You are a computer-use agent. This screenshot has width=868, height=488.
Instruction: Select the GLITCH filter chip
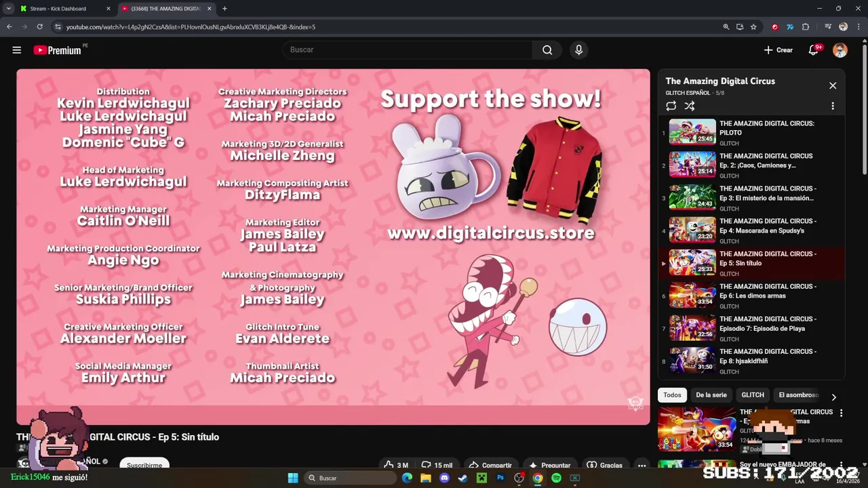[753, 395]
